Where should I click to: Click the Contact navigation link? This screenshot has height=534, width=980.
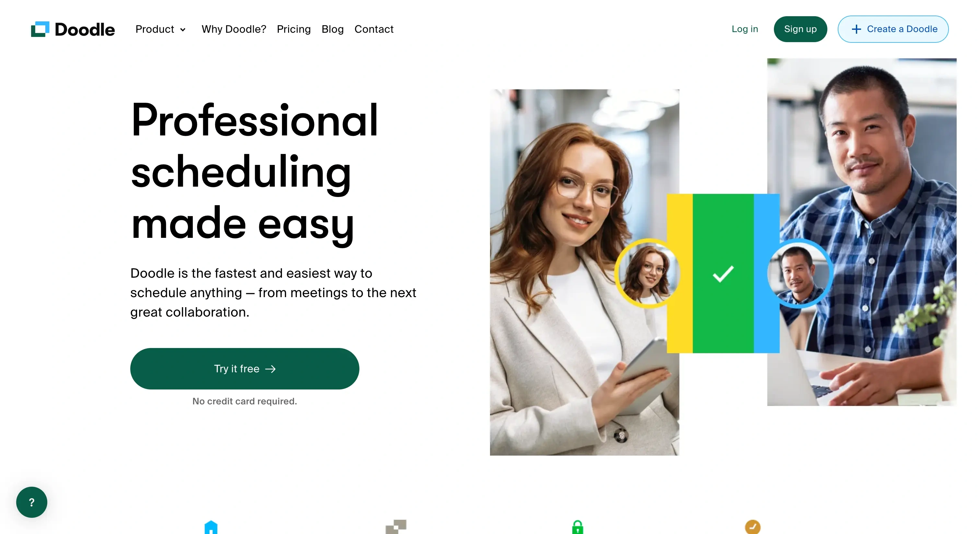point(374,29)
